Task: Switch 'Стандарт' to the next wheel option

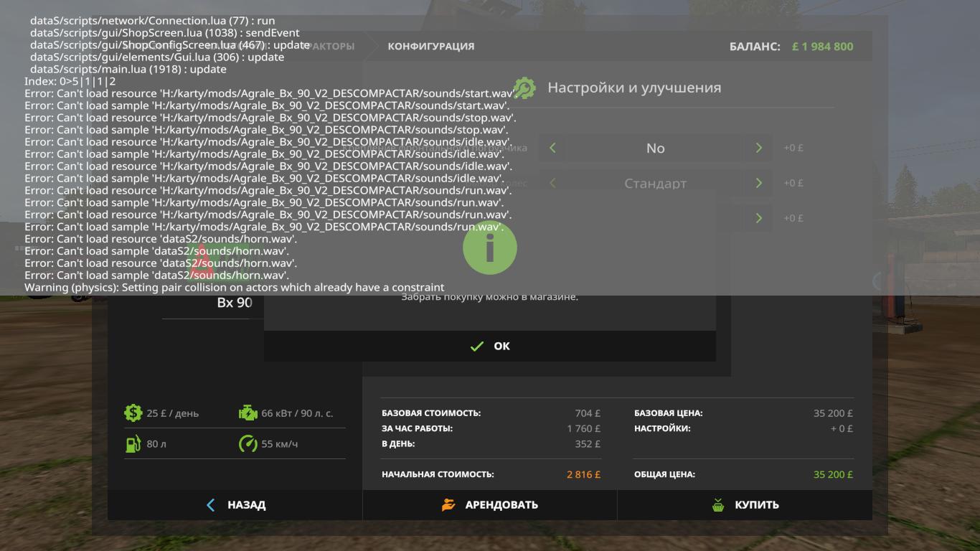Action: point(758,183)
